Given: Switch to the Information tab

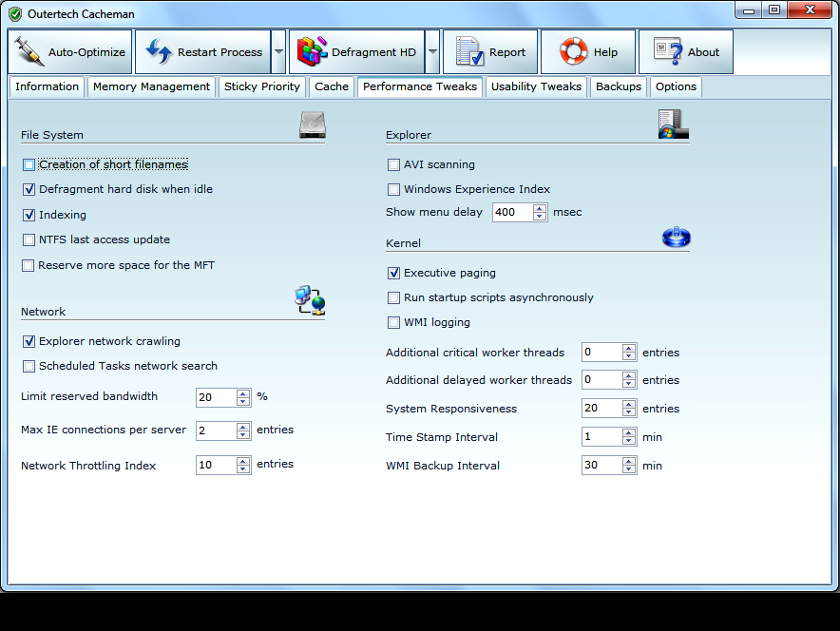Looking at the screenshot, I should 47,86.
